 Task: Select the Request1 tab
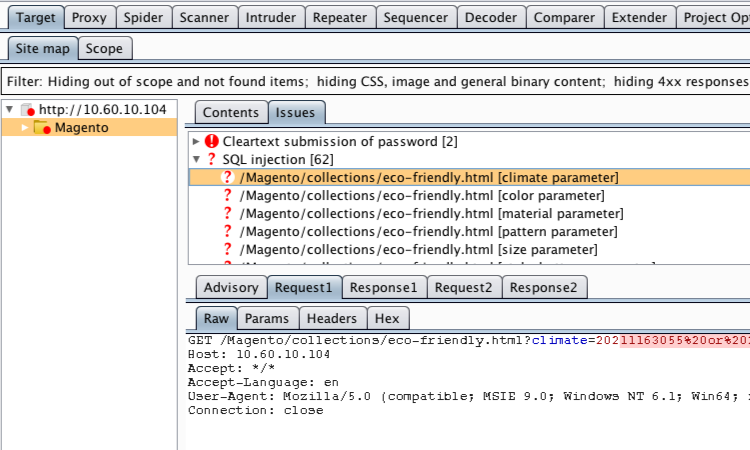[x=304, y=287]
